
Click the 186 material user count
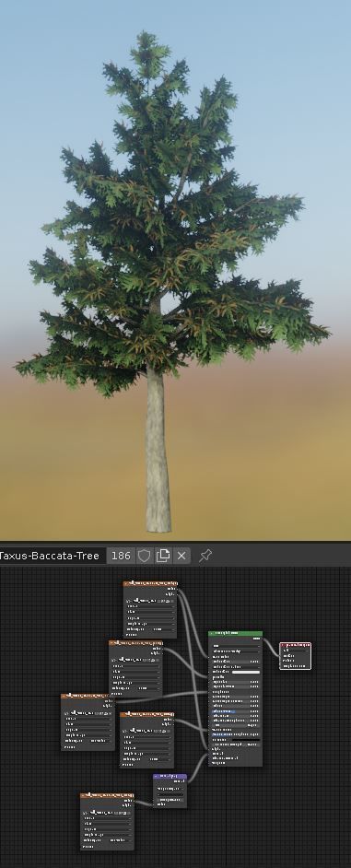(x=120, y=556)
